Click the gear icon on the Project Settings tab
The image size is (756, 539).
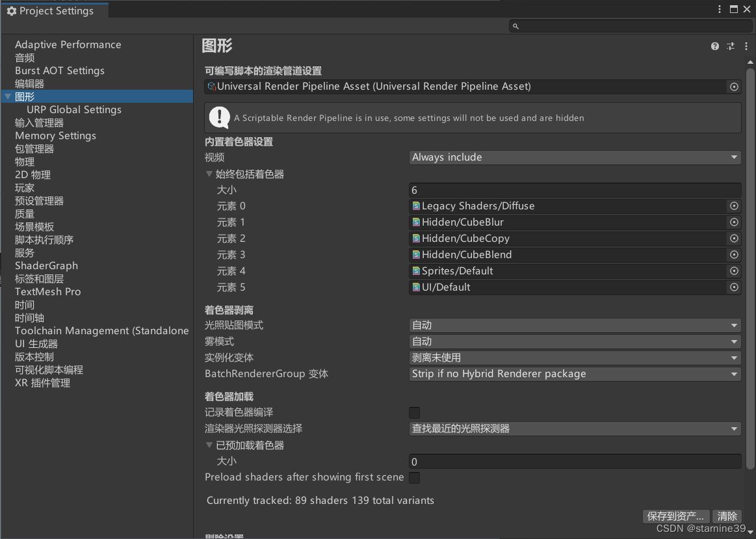coord(12,10)
